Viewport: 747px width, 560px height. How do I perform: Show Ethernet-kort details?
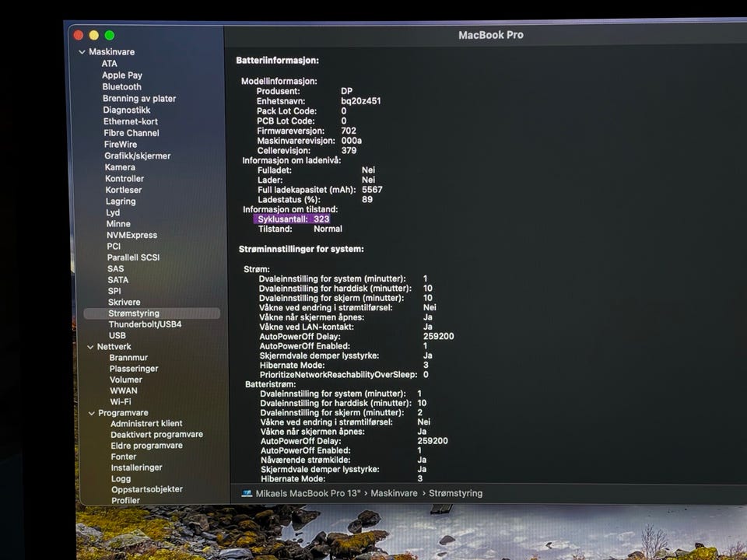131,121
